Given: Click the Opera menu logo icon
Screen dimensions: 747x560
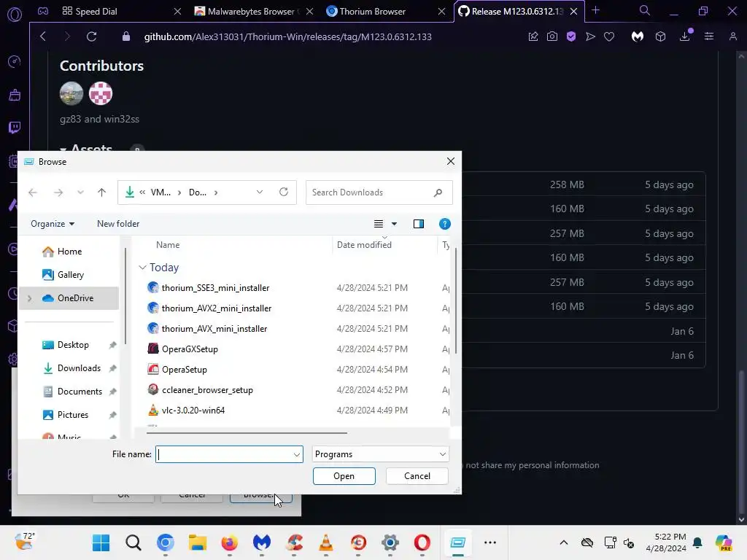Looking at the screenshot, I should 15,15.
